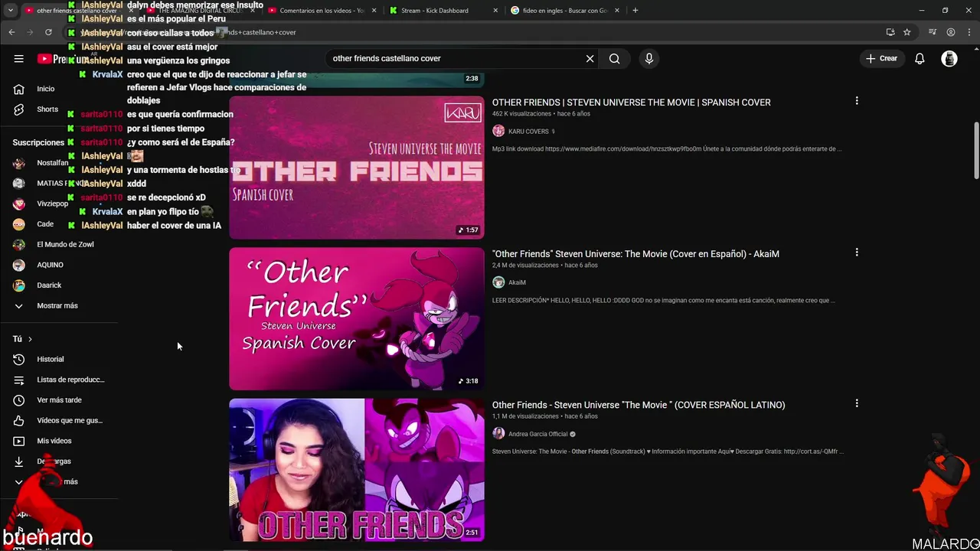Open AkaiM channel name under video
Viewport: 980px width, 551px height.
click(517, 282)
